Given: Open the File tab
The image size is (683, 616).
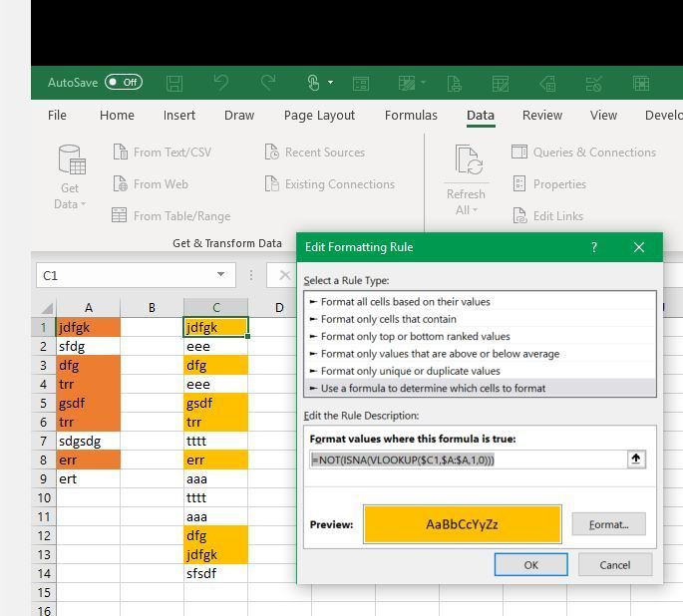Looking at the screenshot, I should [57, 115].
